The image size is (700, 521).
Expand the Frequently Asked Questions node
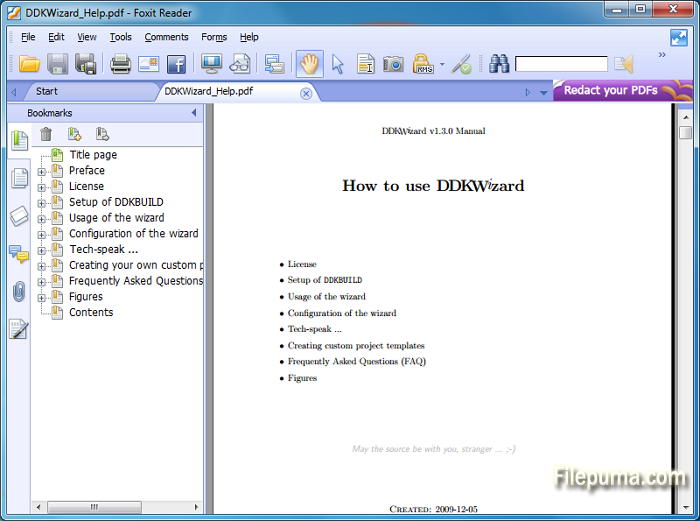(x=42, y=282)
